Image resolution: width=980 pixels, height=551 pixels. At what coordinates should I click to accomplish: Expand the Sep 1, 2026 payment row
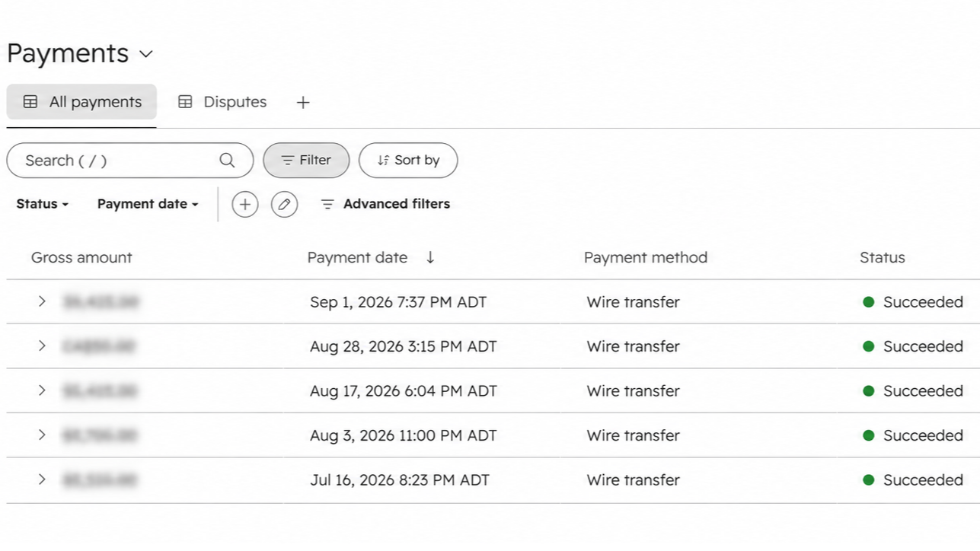[42, 301]
